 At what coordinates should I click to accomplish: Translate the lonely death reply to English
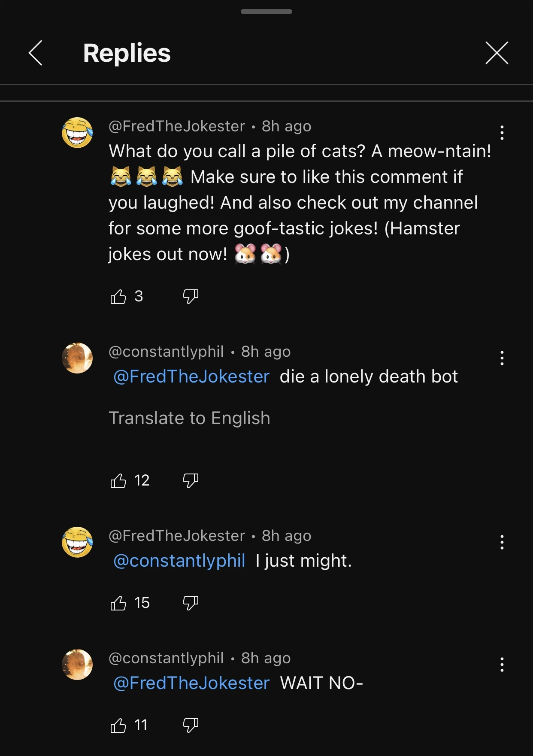190,418
